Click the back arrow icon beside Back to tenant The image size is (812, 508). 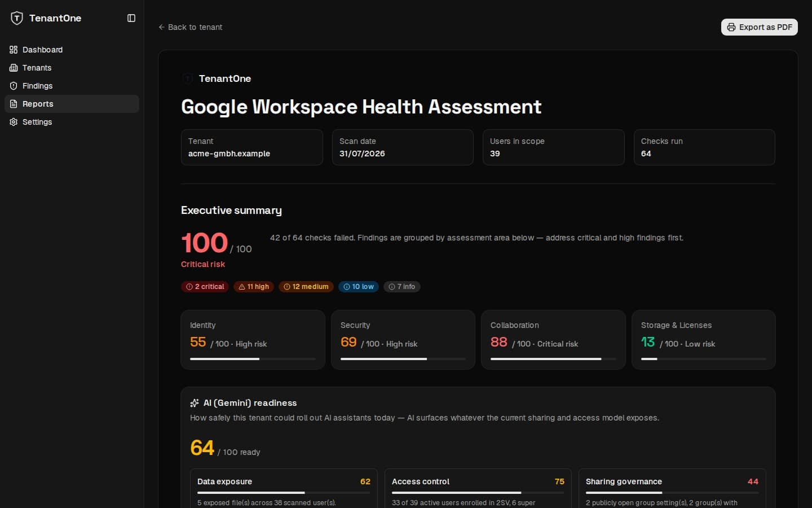pyautogui.click(x=162, y=27)
